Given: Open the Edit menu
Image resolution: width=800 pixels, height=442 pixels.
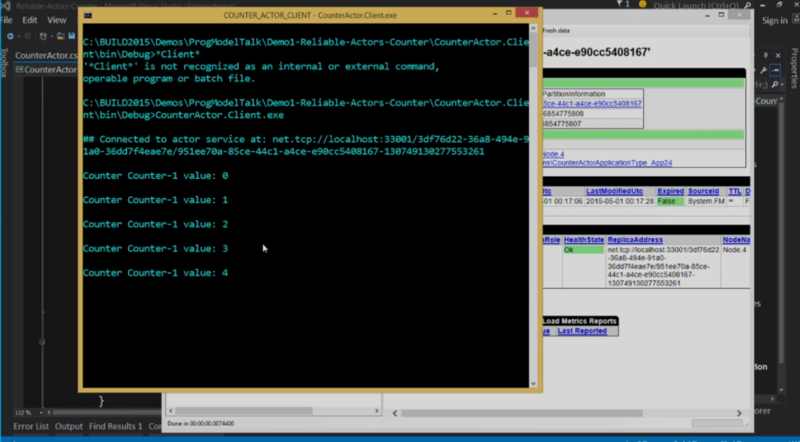Looking at the screenshot, I should 30,20.
